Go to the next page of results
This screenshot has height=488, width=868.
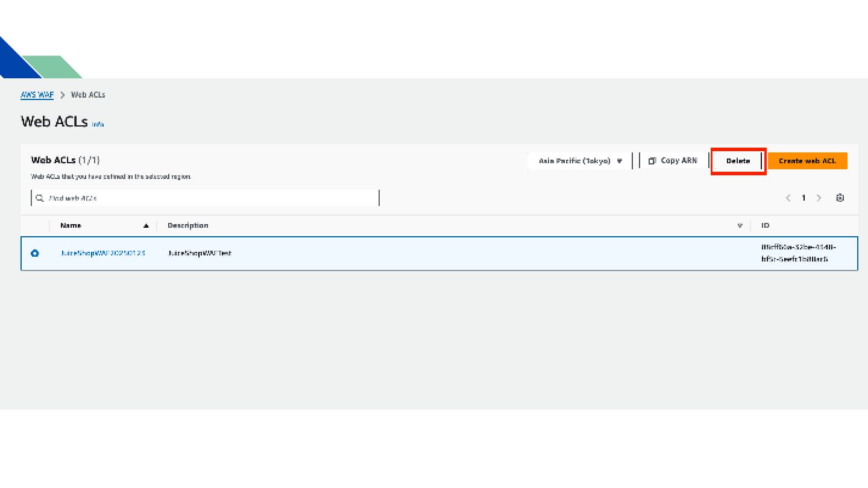[819, 198]
